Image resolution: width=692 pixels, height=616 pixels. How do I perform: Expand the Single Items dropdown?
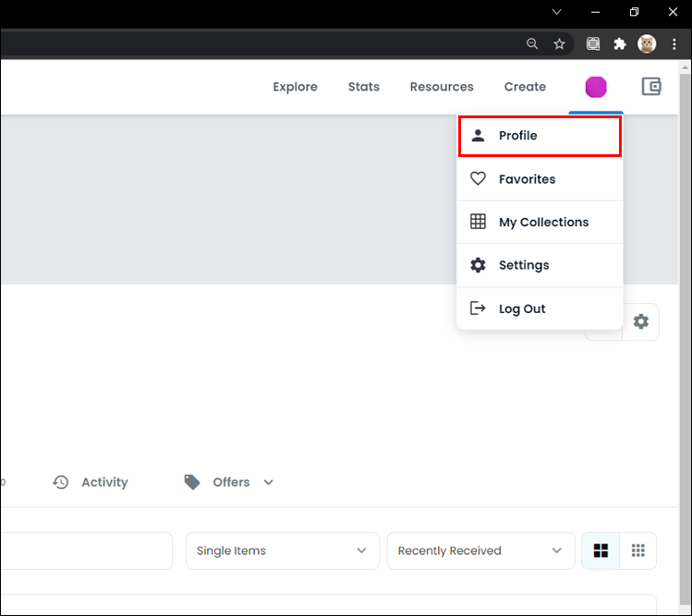coord(282,550)
